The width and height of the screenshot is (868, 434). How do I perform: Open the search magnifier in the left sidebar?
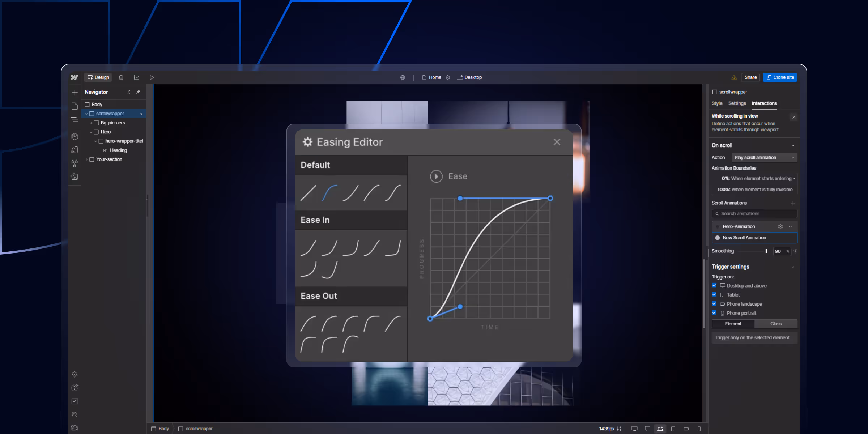(75, 414)
